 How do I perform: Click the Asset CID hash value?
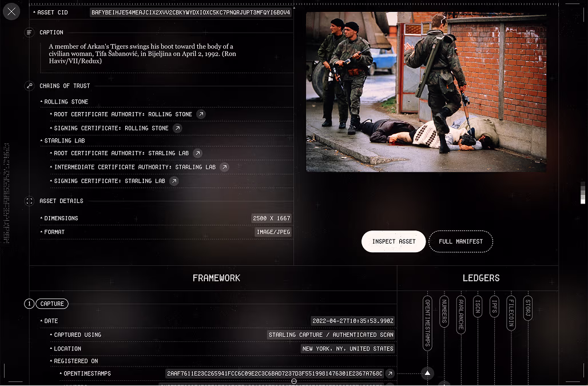191,13
